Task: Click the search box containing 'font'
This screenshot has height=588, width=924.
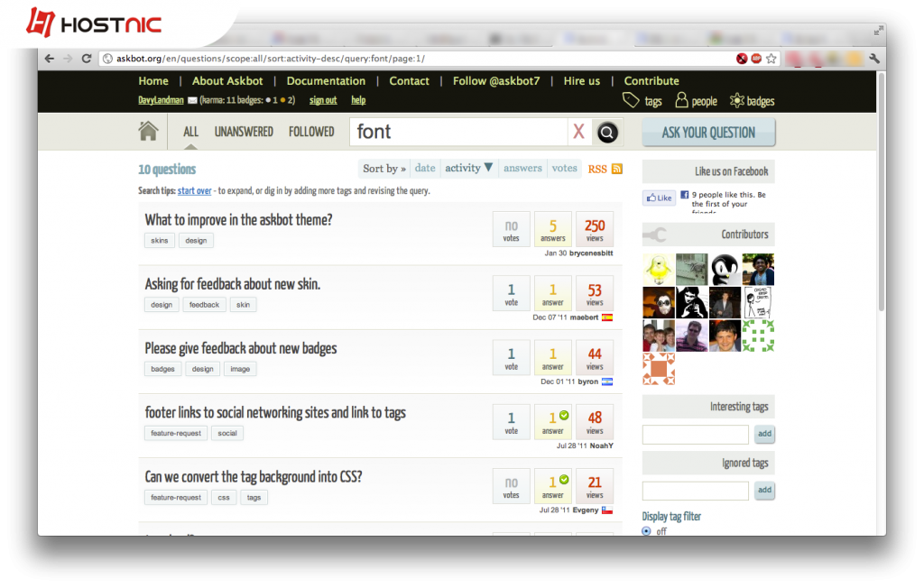Action: (459, 132)
